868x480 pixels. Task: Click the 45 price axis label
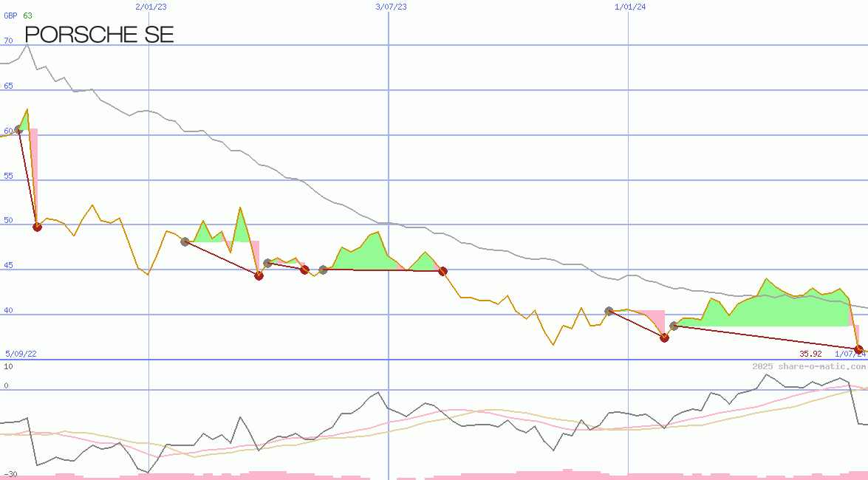(8, 266)
